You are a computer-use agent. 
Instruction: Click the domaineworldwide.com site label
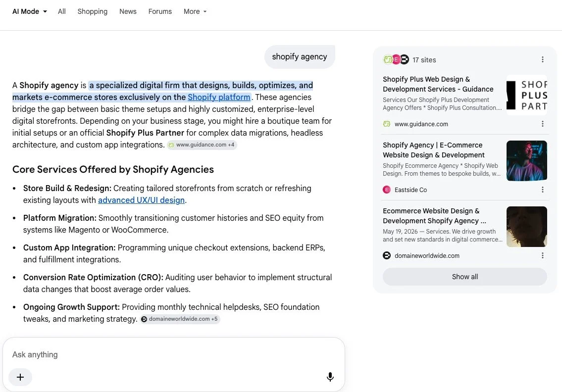click(427, 256)
